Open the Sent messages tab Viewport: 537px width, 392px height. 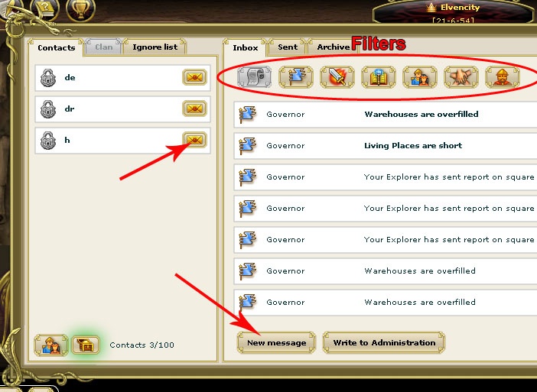pos(288,47)
